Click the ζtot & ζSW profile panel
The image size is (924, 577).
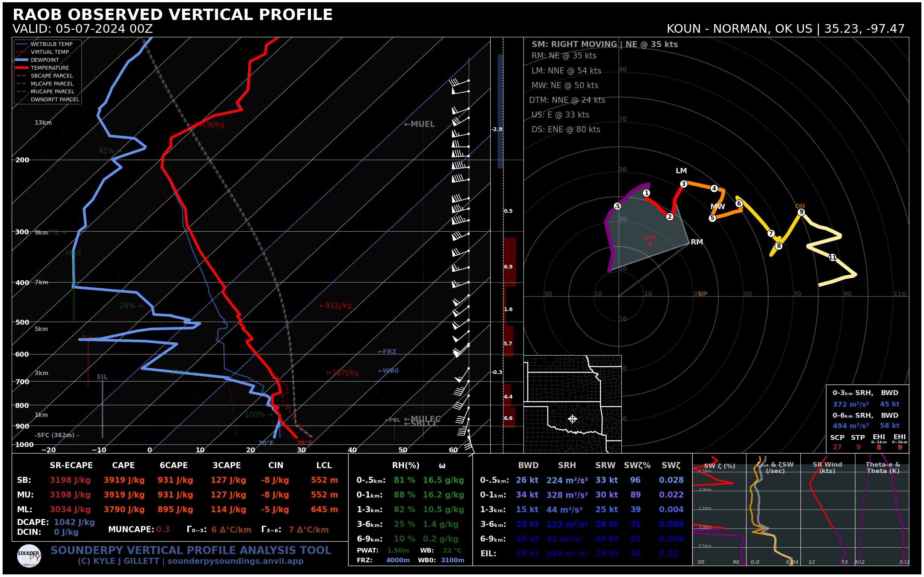pos(773,510)
